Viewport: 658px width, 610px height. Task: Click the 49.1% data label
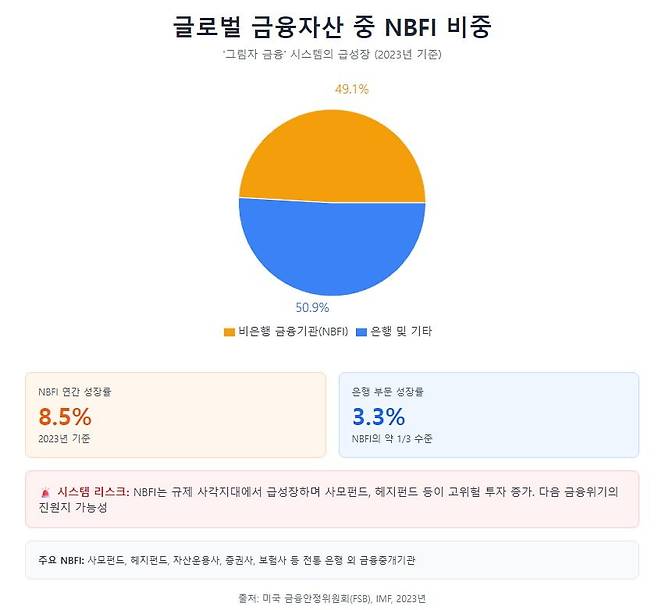[x=350, y=89]
